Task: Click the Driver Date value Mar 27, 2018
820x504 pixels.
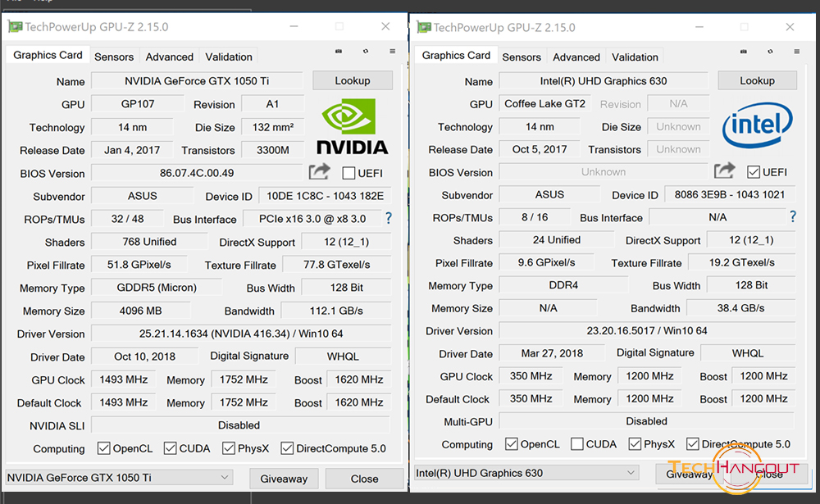Action: (552, 353)
